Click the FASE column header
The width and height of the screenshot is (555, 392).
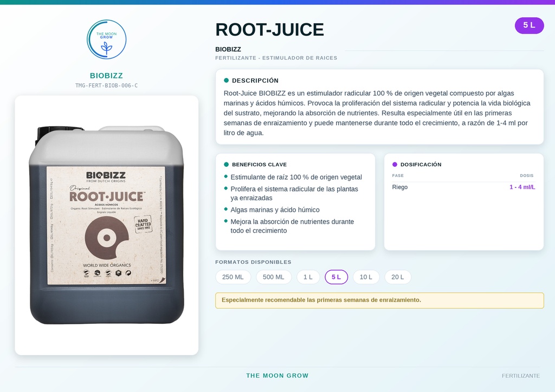pyautogui.click(x=398, y=175)
